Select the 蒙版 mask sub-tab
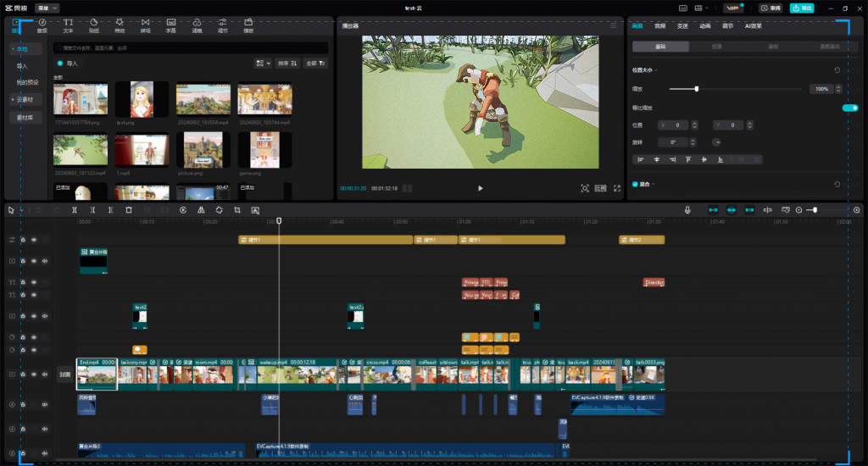The image size is (868, 466). tap(773, 47)
